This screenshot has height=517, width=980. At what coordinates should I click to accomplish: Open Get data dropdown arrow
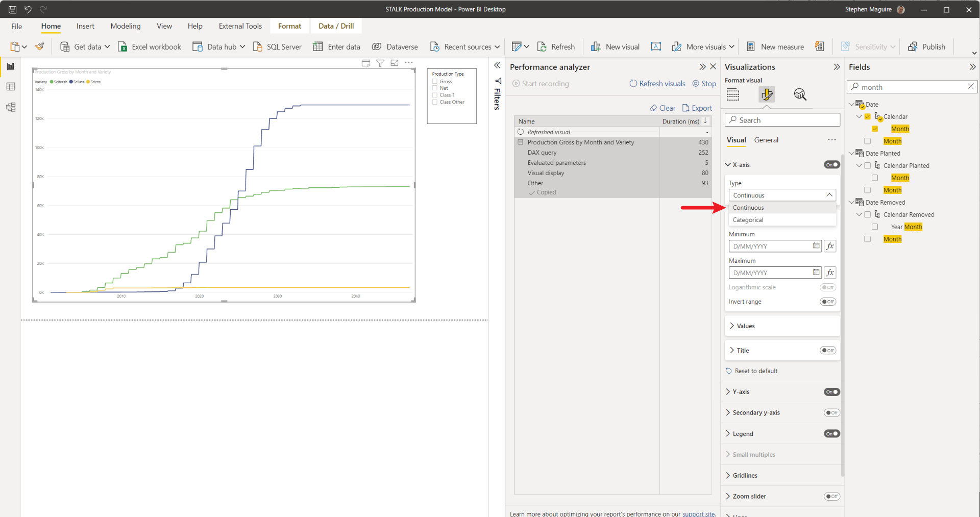coord(107,46)
